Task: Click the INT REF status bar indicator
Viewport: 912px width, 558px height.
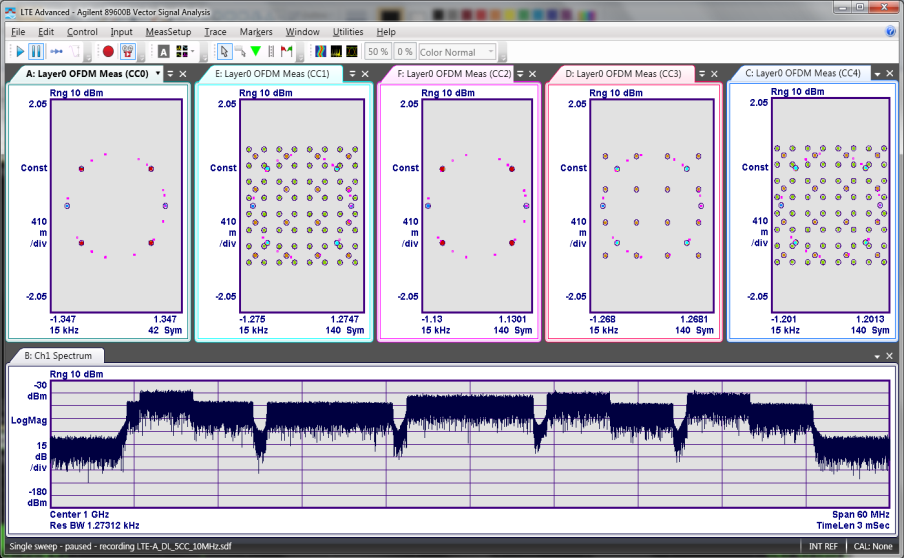Action: 824,546
